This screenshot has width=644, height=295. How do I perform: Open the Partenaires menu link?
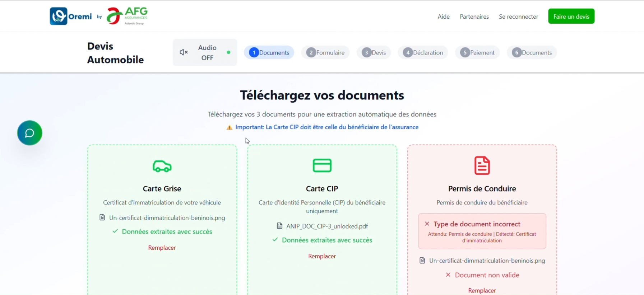tap(474, 17)
